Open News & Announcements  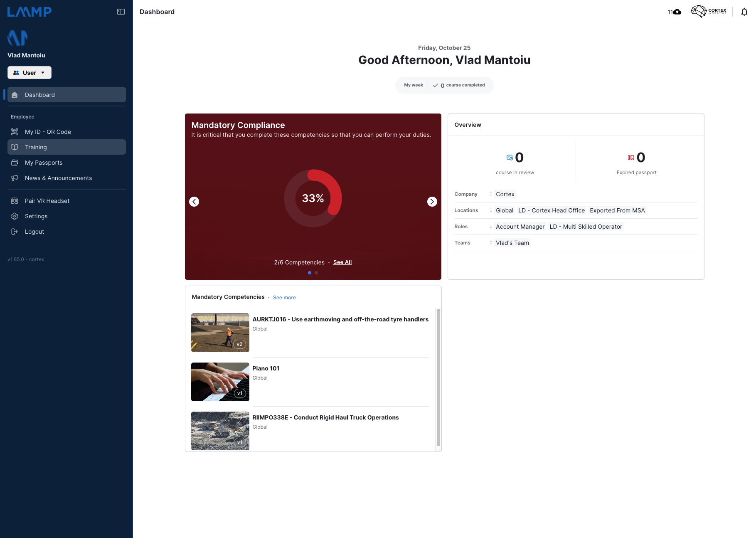66,178
